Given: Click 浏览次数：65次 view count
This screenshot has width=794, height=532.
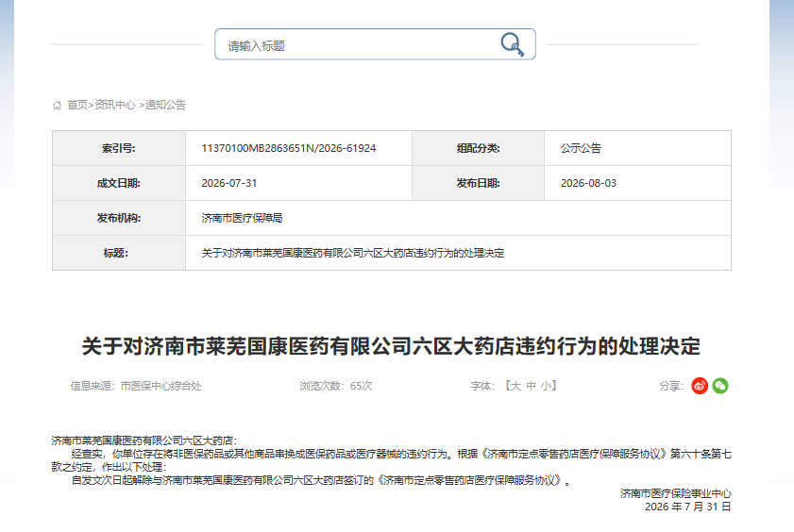Looking at the screenshot, I should coord(336,386).
